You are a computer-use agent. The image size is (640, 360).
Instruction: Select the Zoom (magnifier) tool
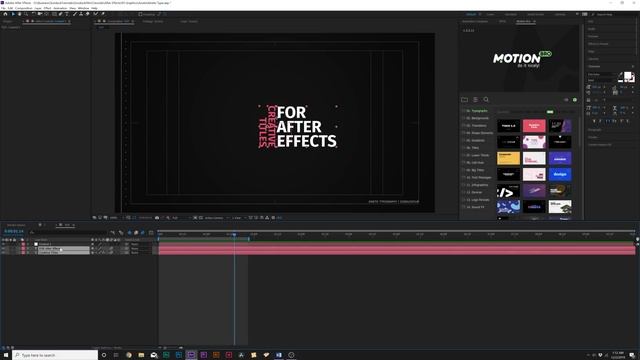[25, 14]
